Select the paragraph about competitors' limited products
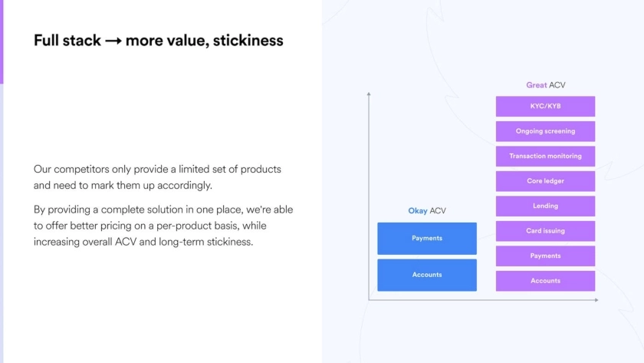Screen dimensions: 644x363 tap(157, 177)
